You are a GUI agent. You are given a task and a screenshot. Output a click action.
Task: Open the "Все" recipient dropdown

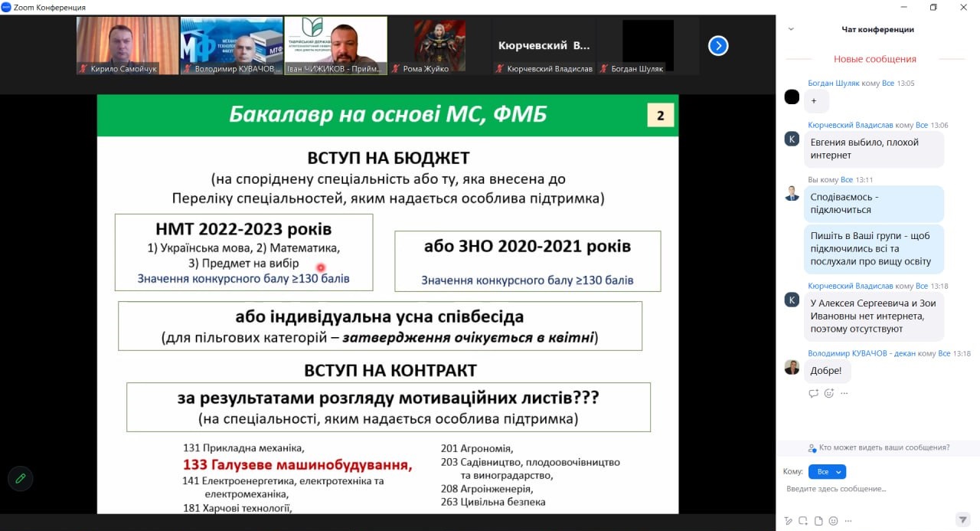(x=826, y=471)
